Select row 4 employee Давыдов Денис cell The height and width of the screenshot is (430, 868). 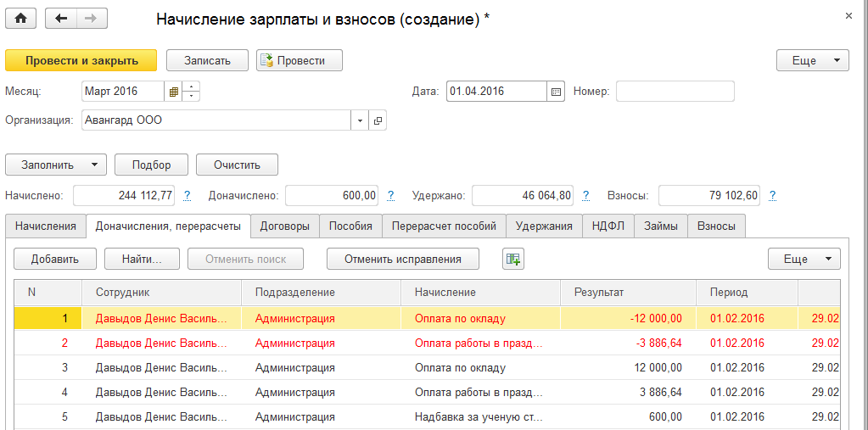162,393
